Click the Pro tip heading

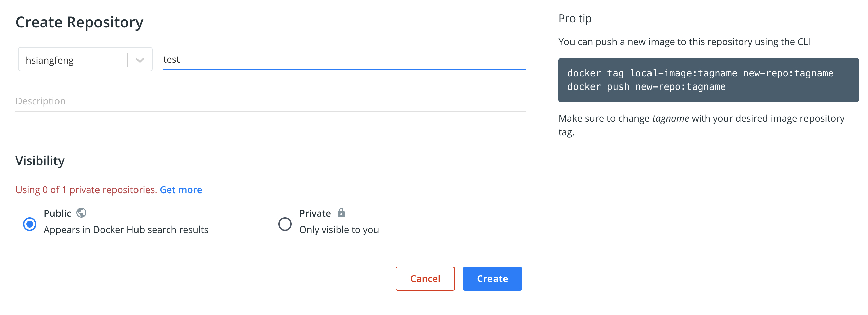click(575, 19)
